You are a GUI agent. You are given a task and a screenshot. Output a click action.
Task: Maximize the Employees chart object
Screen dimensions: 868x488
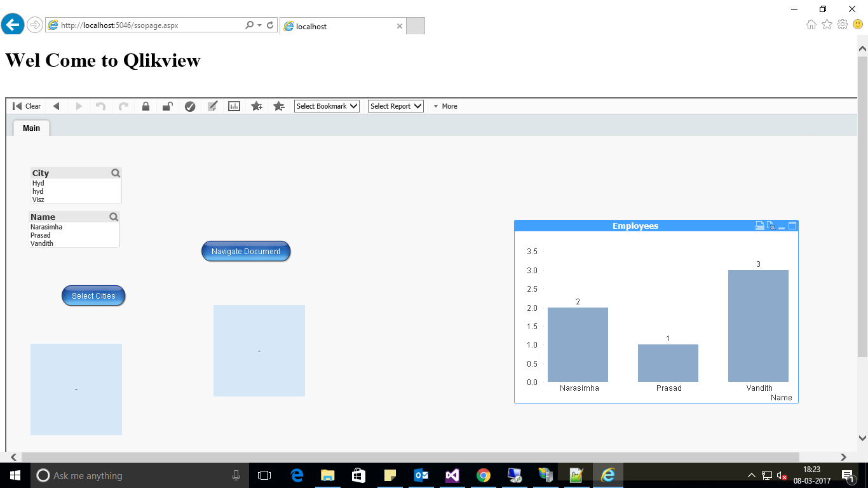pyautogui.click(x=792, y=226)
